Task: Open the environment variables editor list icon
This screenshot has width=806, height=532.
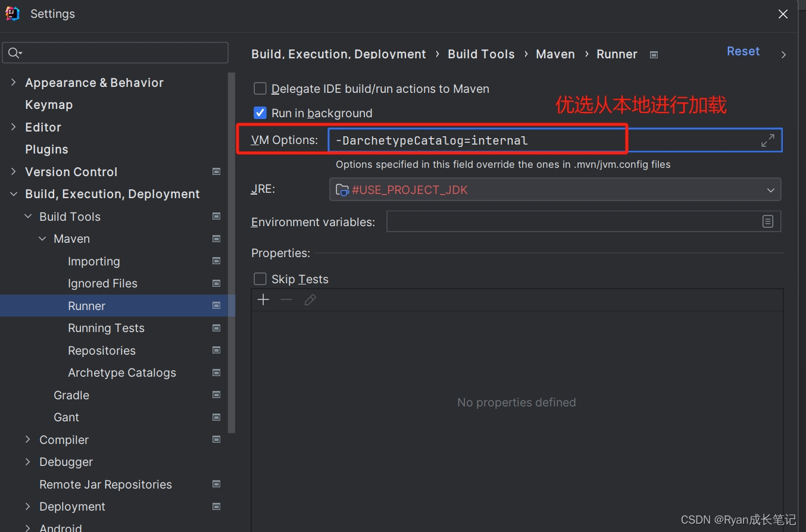Action: [768, 221]
